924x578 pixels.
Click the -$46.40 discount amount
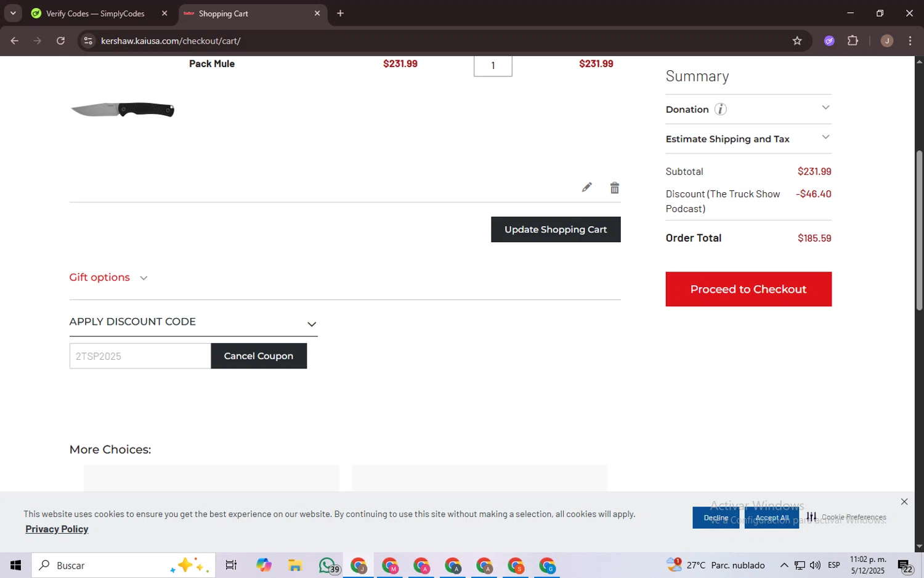pos(813,193)
